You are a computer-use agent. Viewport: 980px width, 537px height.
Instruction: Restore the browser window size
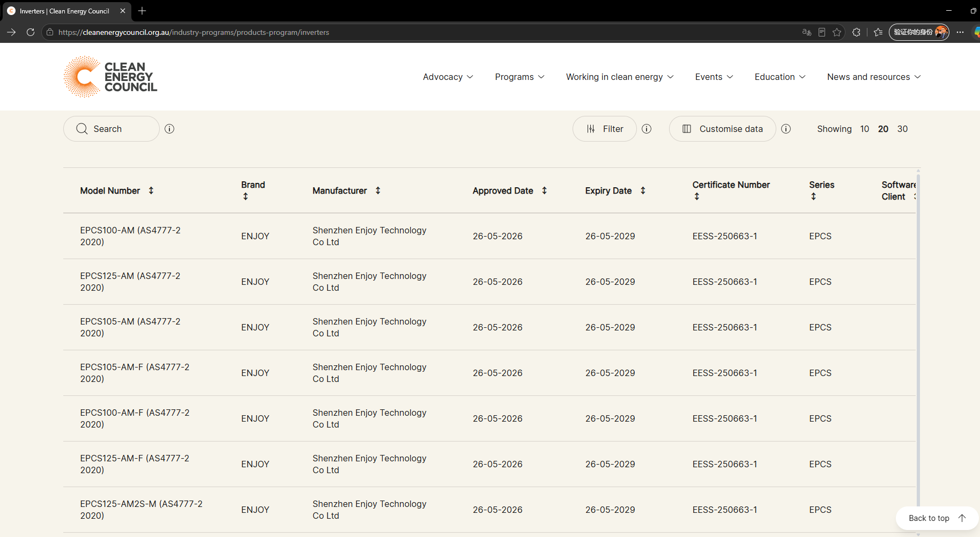973,11
